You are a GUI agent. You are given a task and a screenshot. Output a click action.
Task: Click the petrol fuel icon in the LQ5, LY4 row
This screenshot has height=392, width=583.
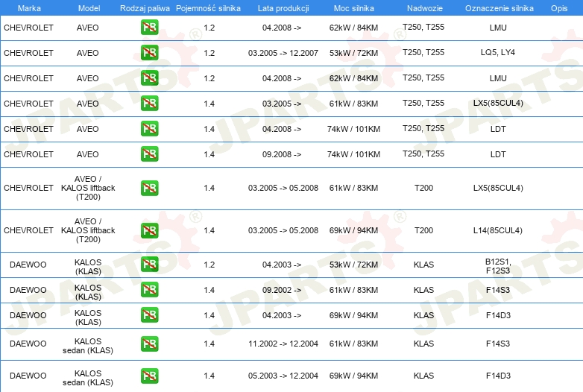click(149, 52)
